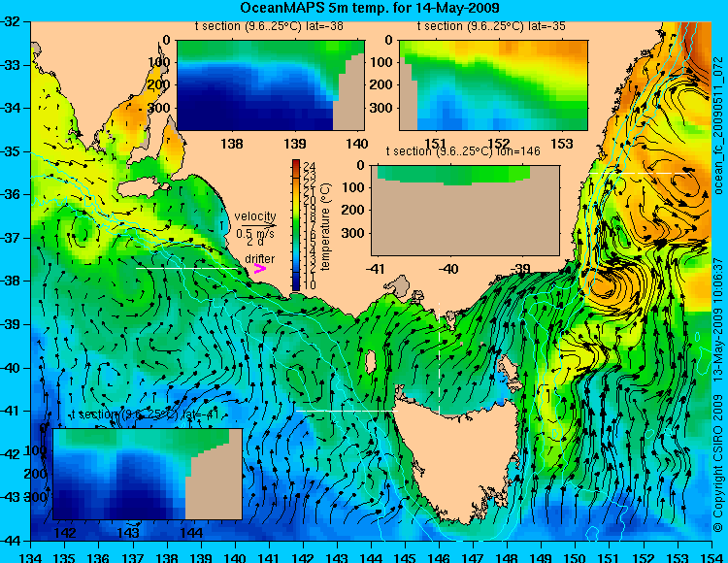Screen dimensions: 728x563
Task: Open the lon=146 temperature section plot
Action: (x=465, y=211)
